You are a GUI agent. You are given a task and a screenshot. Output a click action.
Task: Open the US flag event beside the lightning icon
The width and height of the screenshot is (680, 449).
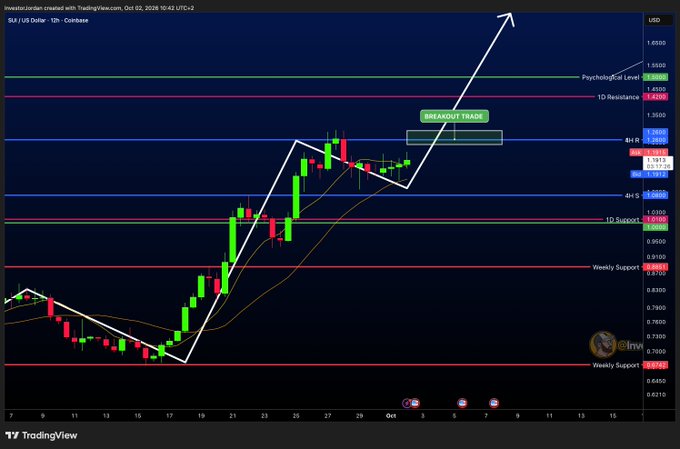tap(415, 403)
